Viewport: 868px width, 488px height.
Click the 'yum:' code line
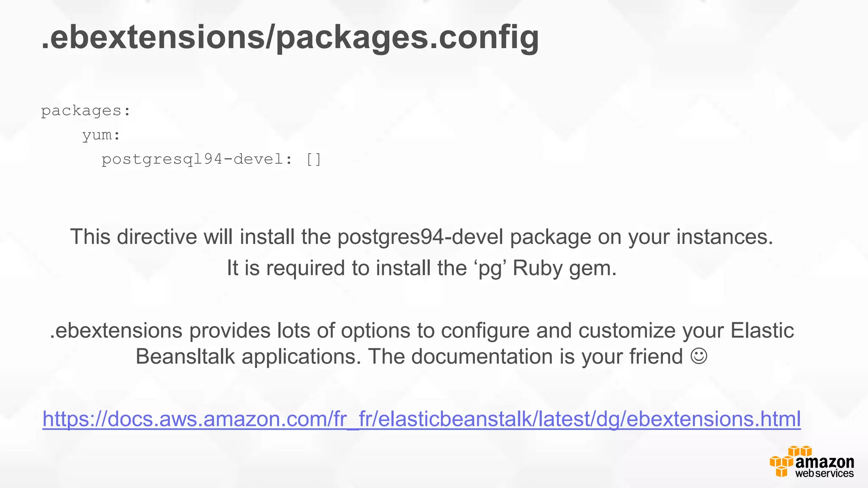[x=101, y=135]
